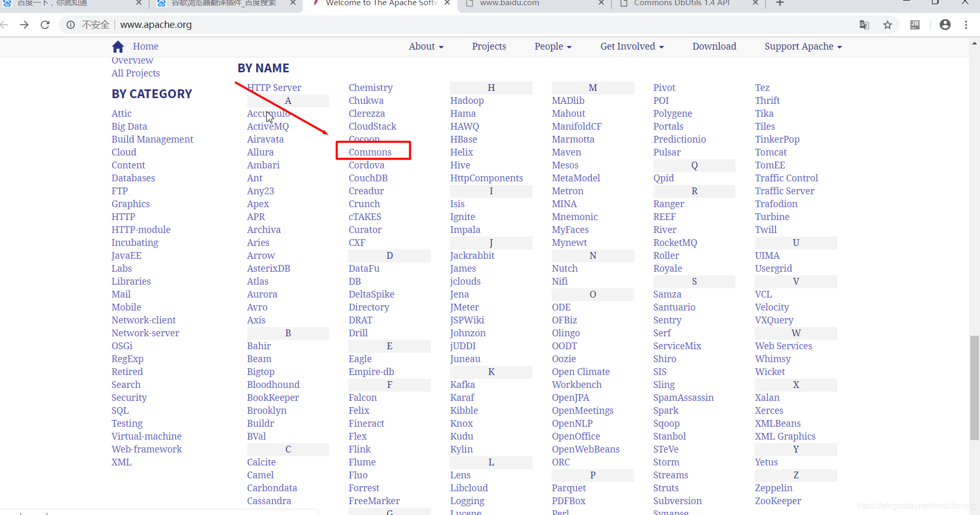Open the XML Graphics project link
The image size is (980, 515).
click(785, 436)
